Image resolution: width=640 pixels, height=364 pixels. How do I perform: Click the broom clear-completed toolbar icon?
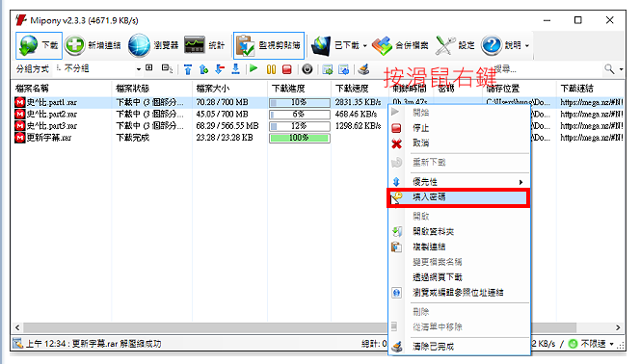(x=363, y=69)
